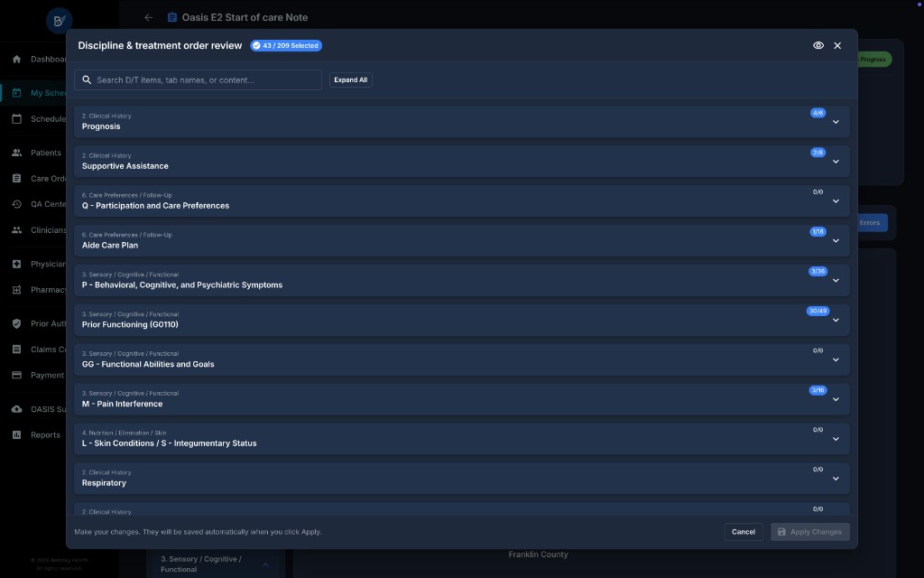The height and width of the screenshot is (578, 924).
Task: Click the Schedule calendar icon
Action: (x=16, y=118)
